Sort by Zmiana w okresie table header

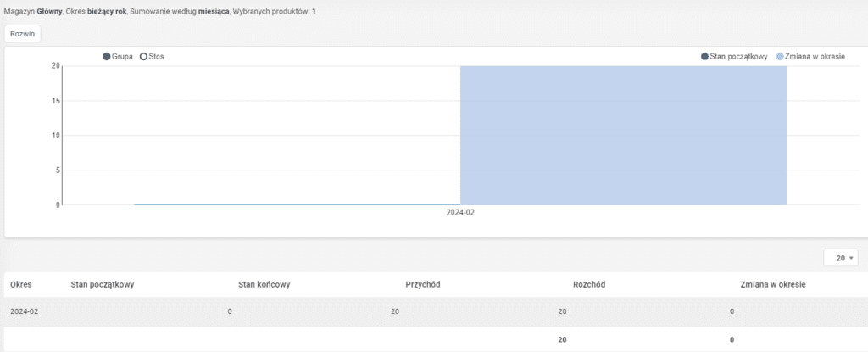click(772, 285)
